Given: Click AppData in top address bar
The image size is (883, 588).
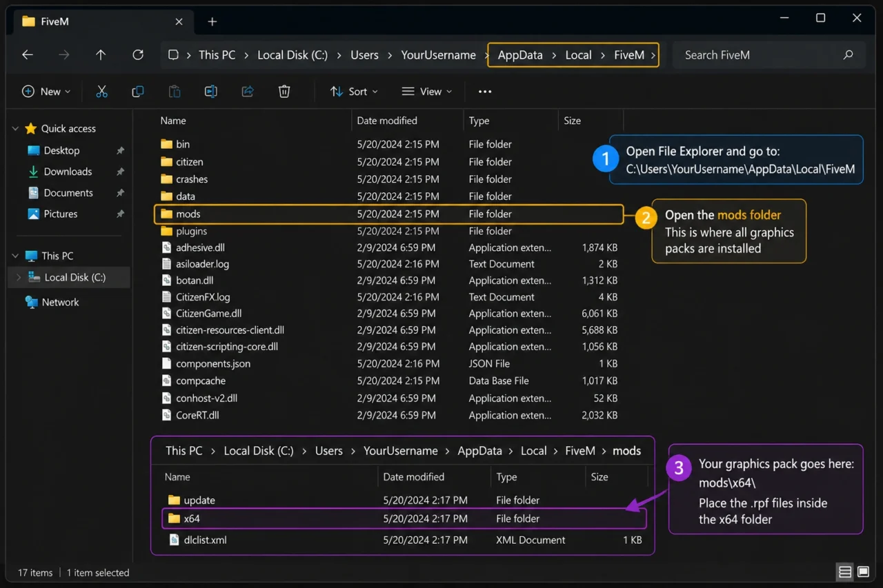Looking at the screenshot, I should (520, 55).
